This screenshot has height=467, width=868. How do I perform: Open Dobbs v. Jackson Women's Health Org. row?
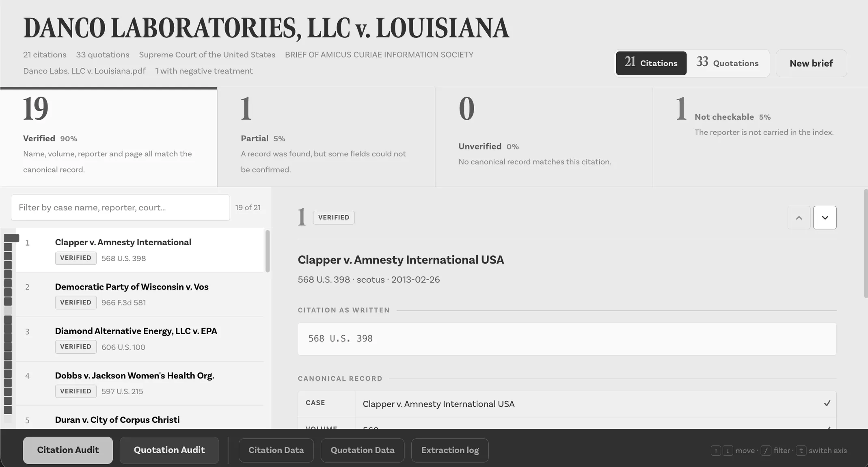click(140, 383)
